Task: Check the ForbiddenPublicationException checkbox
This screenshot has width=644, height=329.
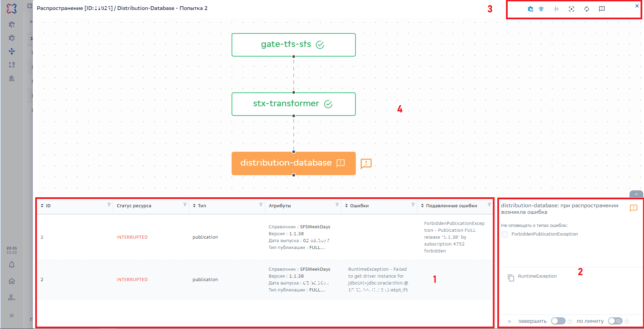Action: [x=505, y=234]
